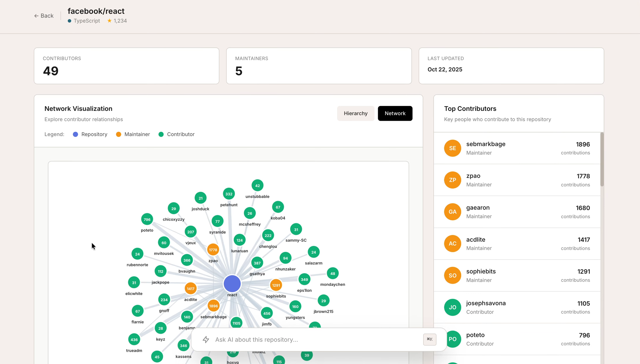Click the Maintainer orange legend swatch
This screenshot has height=364, width=640.
point(118,134)
